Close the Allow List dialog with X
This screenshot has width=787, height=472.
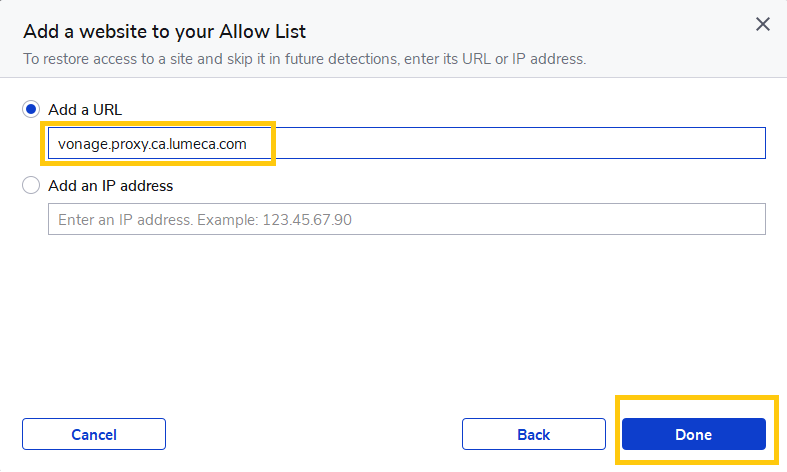coord(763,24)
